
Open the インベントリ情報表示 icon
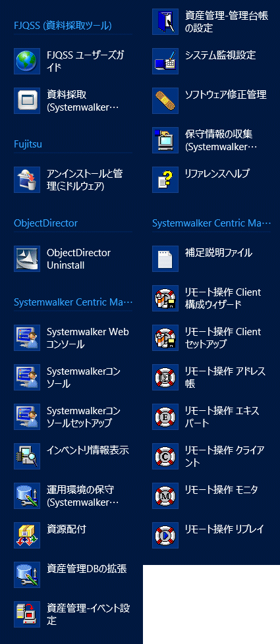coord(27,456)
